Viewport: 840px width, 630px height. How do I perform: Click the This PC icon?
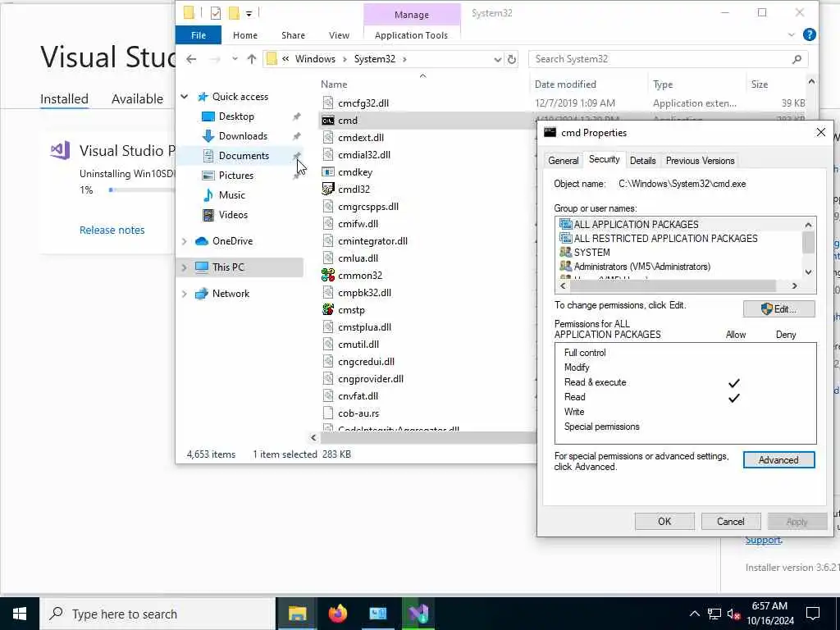tap(202, 267)
